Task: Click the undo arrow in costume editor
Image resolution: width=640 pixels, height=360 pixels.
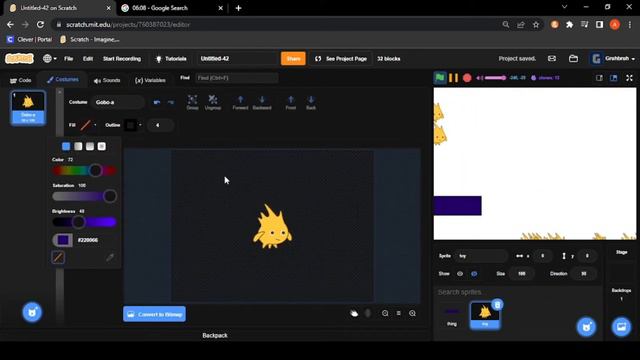Action: tap(157, 102)
